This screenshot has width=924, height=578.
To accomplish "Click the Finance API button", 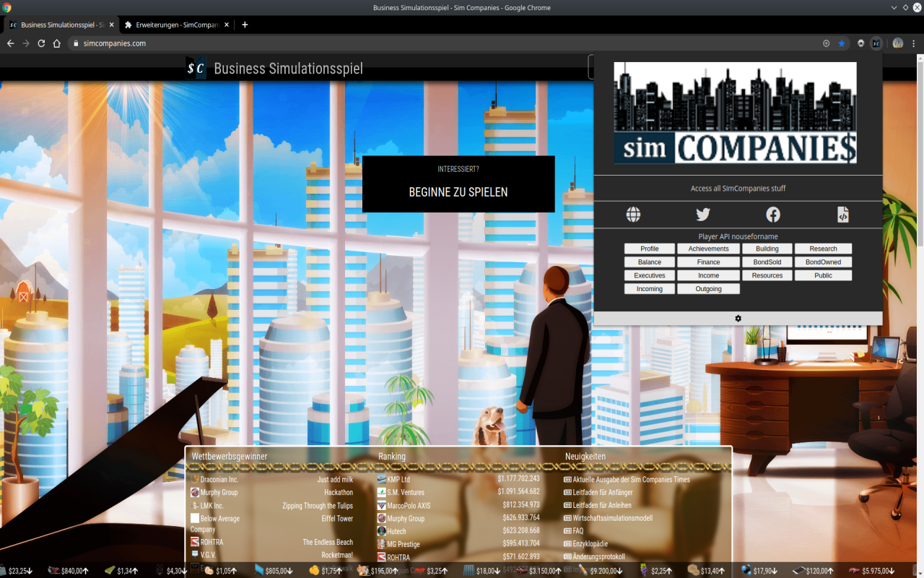I will [708, 262].
